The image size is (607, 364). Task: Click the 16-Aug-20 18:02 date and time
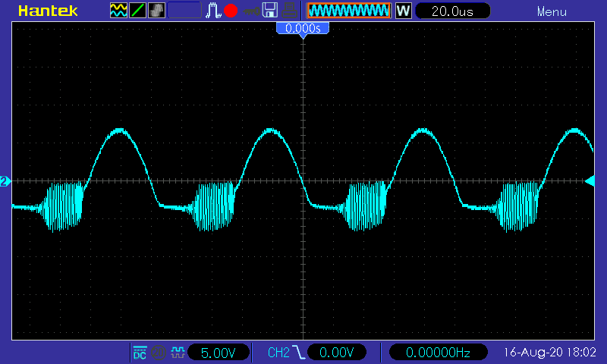pyautogui.click(x=549, y=352)
